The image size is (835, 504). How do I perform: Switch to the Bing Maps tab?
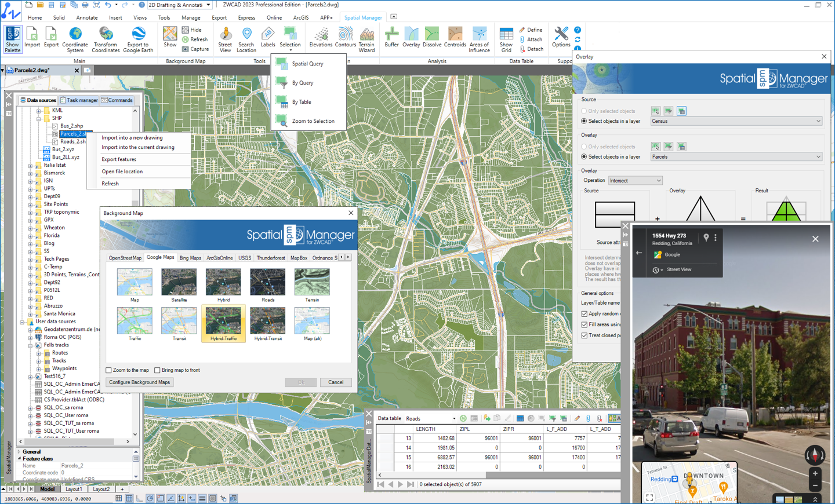point(190,257)
